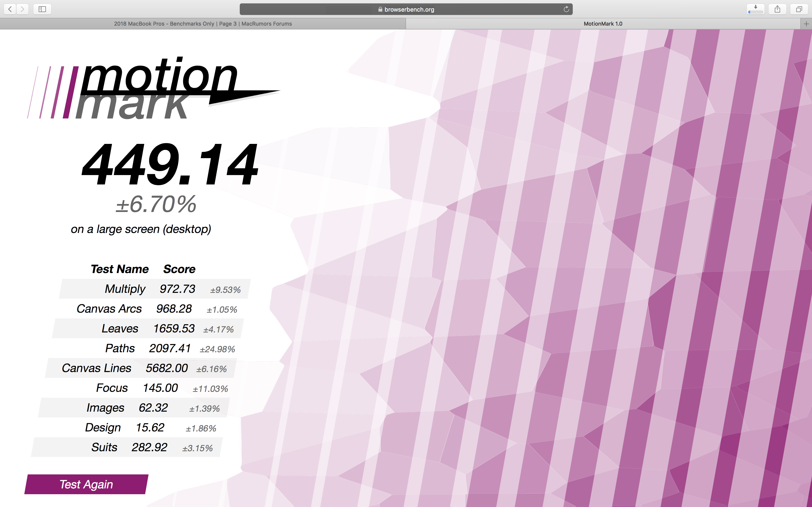The width and height of the screenshot is (812, 507).
Task: Select the MotionMark 1.0 tab
Action: click(x=603, y=24)
